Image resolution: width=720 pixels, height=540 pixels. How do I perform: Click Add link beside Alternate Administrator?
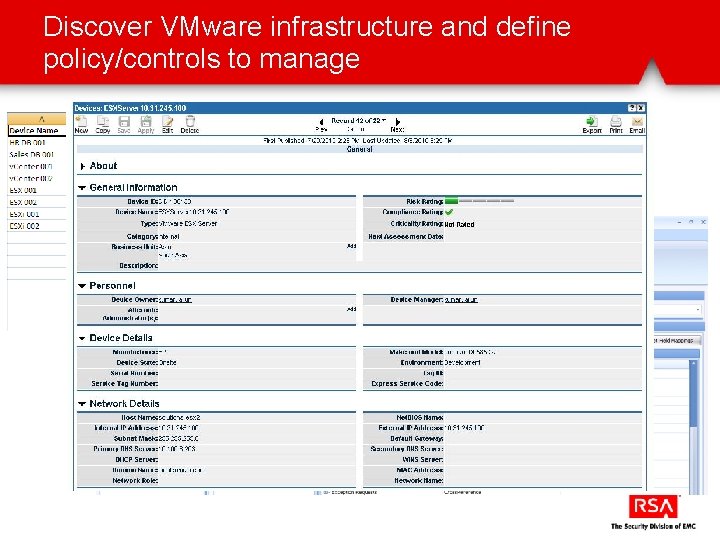(351, 309)
